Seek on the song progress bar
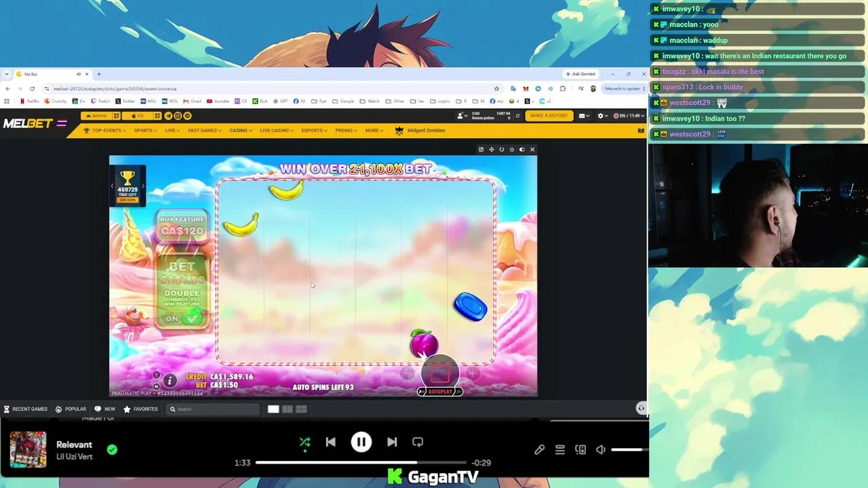The image size is (868, 488). tap(360, 462)
